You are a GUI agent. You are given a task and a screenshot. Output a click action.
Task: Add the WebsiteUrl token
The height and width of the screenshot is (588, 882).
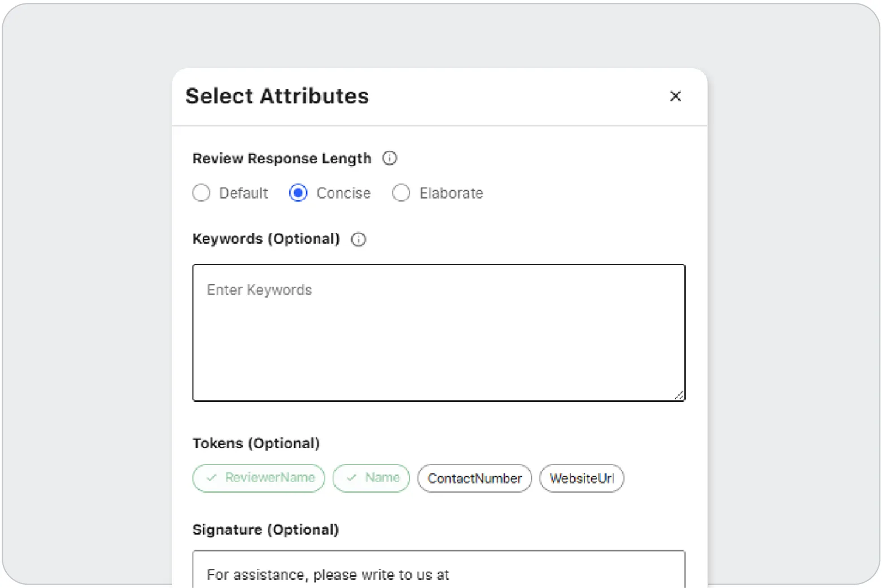click(582, 479)
